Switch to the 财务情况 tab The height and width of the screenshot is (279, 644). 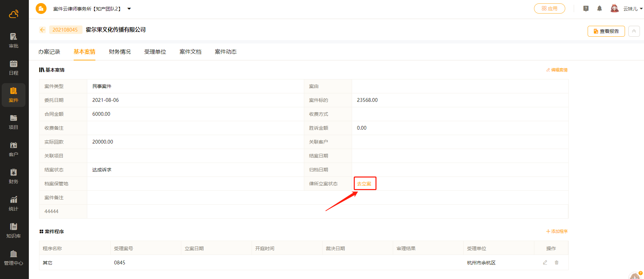tap(119, 52)
